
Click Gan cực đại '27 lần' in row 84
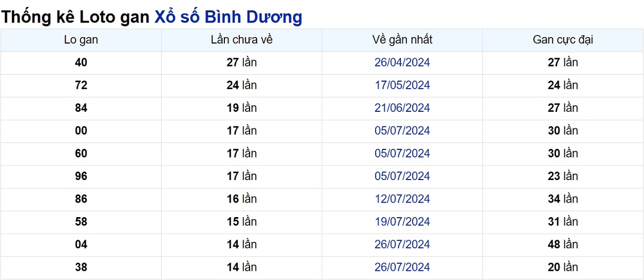[x=563, y=108]
